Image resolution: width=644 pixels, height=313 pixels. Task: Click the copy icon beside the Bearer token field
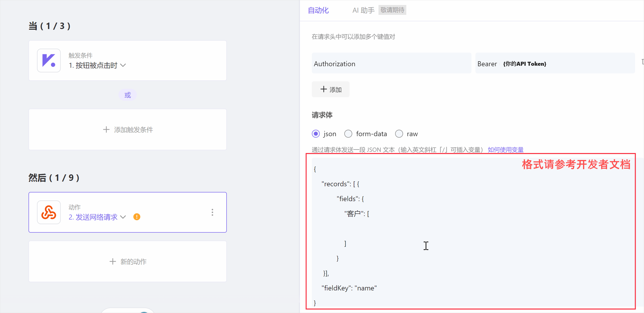(x=642, y=61)
